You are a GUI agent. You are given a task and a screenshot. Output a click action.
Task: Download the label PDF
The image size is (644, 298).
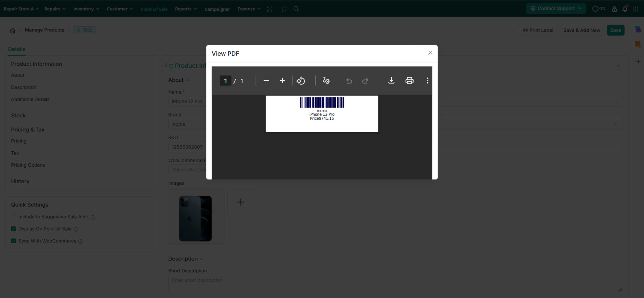391,81
